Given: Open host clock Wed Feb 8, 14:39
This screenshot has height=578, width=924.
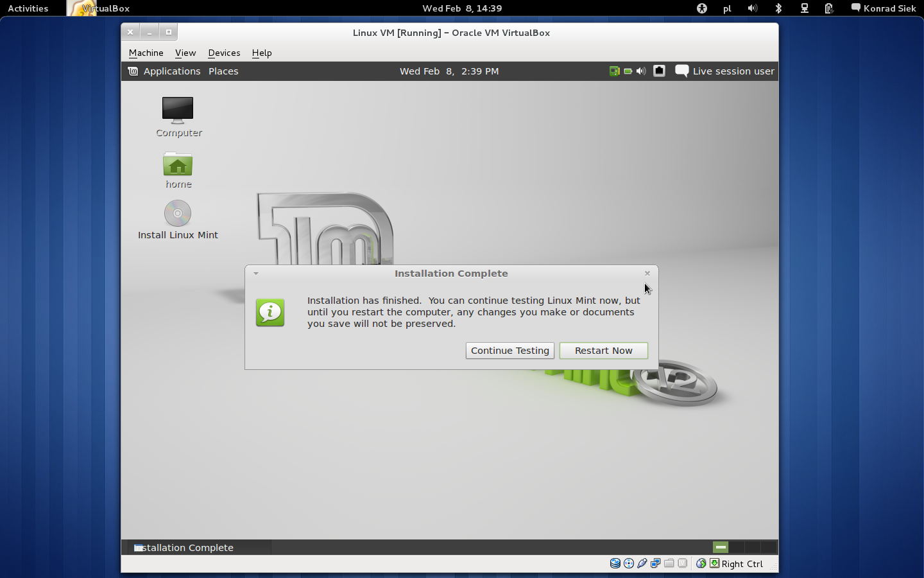Looking at the screenshot, I should pyautogui.click(x=462, y=8).
